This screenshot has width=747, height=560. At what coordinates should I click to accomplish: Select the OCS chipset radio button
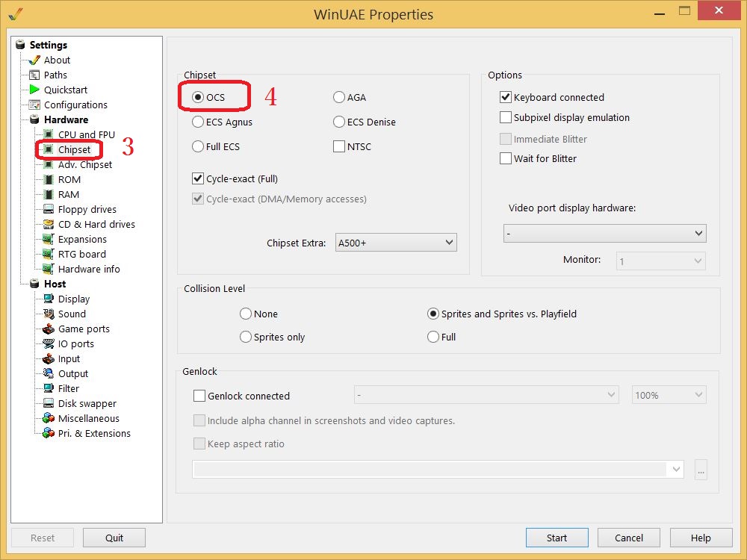click(x=198, y=97)
